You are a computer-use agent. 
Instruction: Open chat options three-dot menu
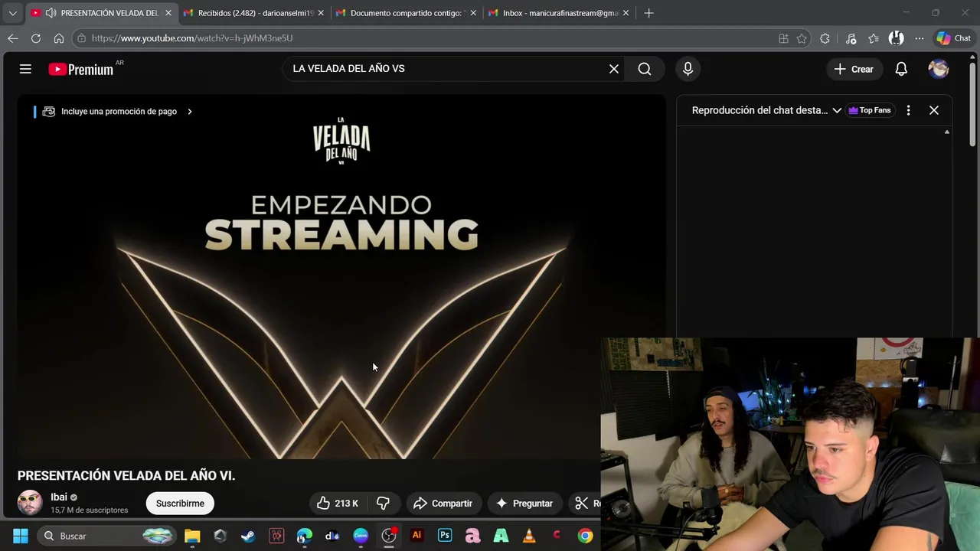tap(908, 110)
